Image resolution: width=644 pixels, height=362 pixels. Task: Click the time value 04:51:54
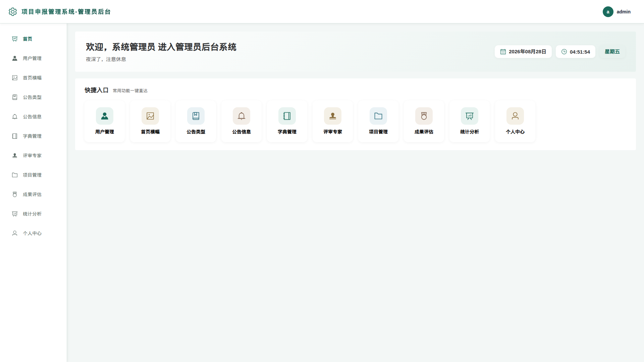tap(580, 52)
